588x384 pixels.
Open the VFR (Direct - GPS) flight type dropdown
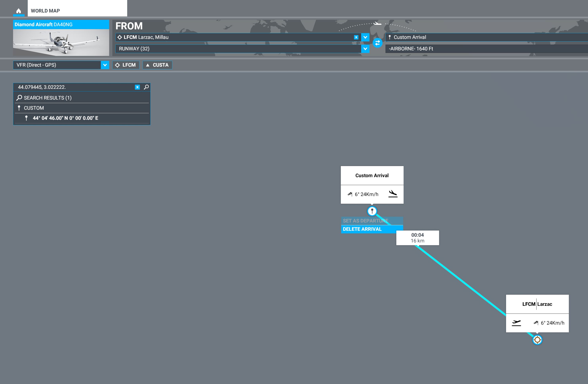click(105, 65)
